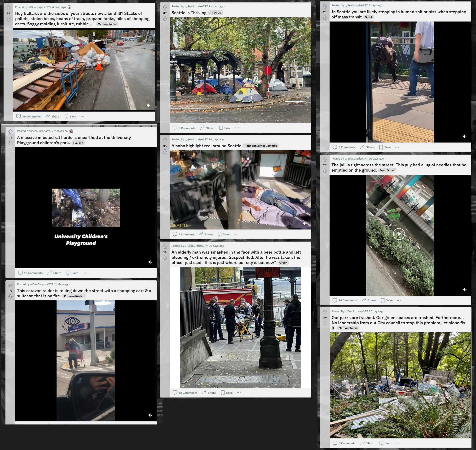
Task: Upvote the trashed parks post
Action: pos(325,312)
